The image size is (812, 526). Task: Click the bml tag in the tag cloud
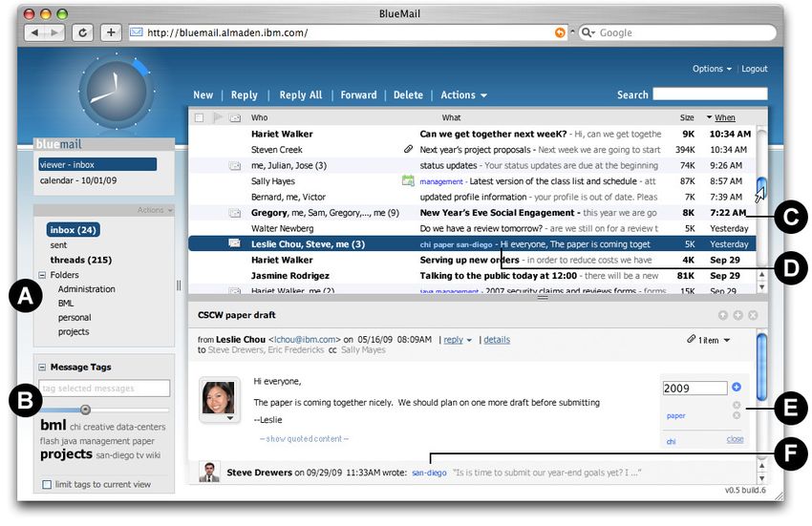point(53,425)
